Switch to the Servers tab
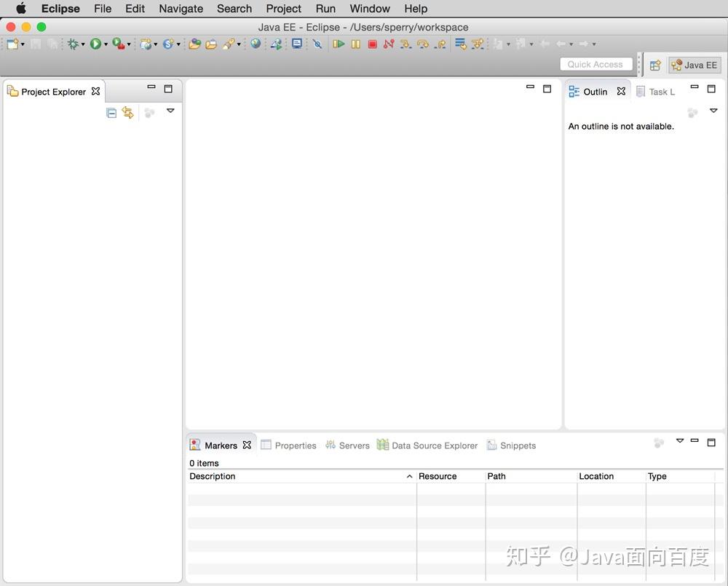 point(347,446)
